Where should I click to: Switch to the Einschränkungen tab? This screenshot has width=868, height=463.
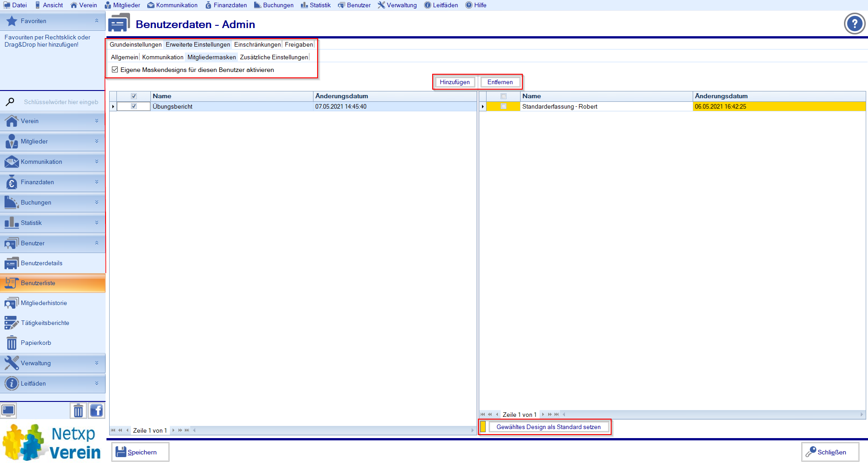[257, 44]
